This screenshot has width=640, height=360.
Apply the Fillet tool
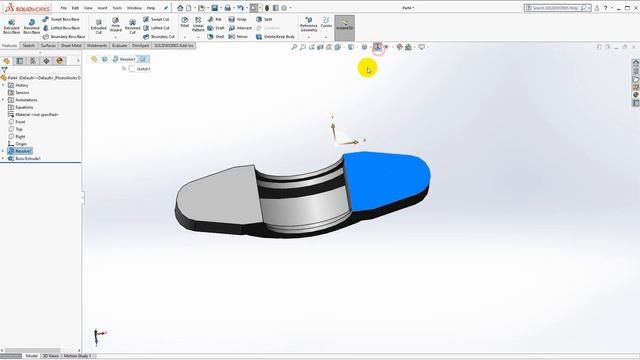click(x=184, y=22)
